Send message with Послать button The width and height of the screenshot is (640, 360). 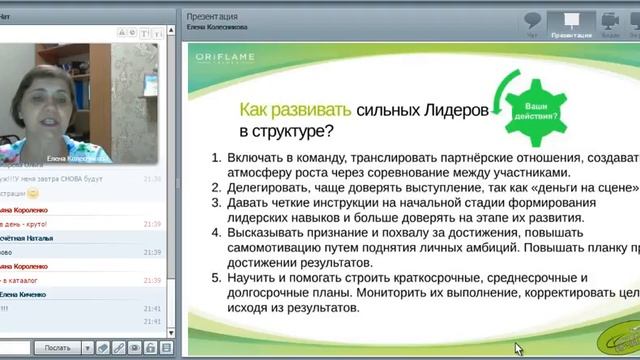tap(58, 348)
